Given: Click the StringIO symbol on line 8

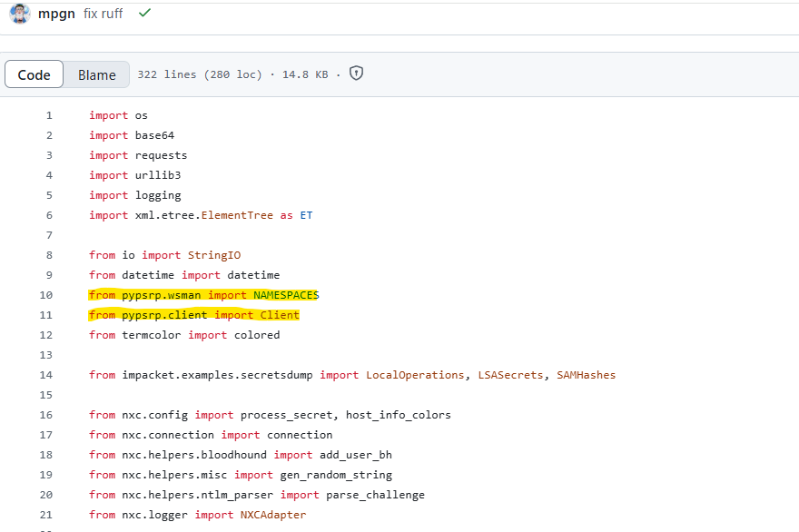Looking at the screenshot, I should click(x=214, y=255).
